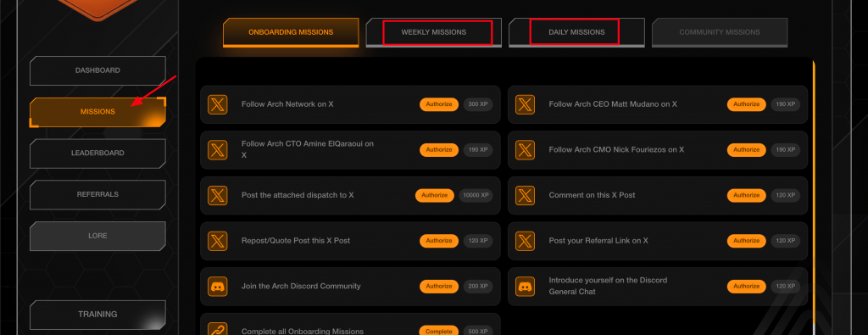Authorize Follow Arch CMO Nick Fouriezos
Image resolution: width=868 pixels, height=335 pixels.
click(746, 149)
